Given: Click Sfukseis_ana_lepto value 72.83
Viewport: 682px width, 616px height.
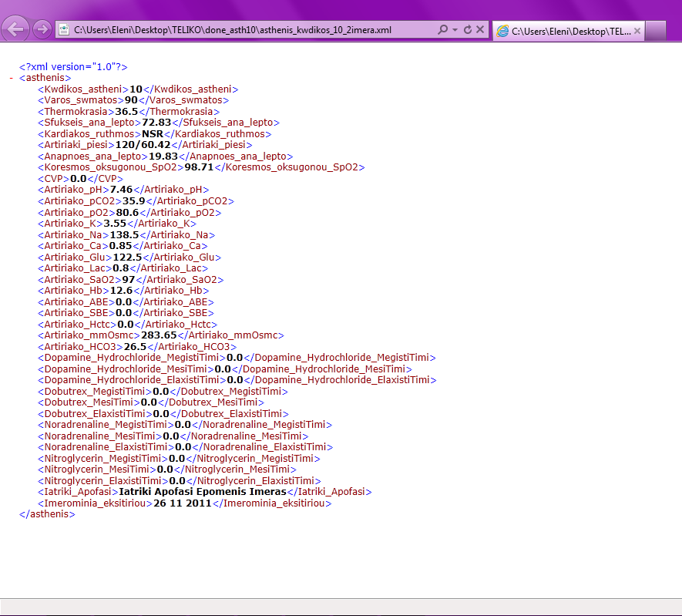Looking at the screenshot, I should [156, 123].
